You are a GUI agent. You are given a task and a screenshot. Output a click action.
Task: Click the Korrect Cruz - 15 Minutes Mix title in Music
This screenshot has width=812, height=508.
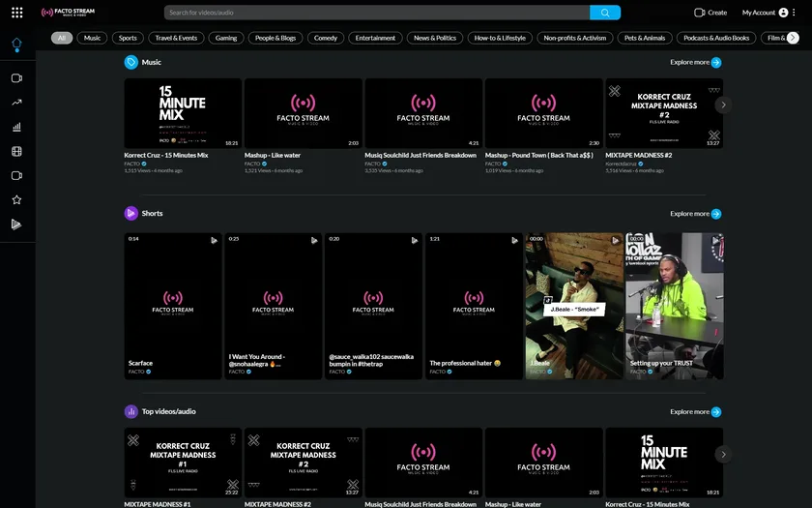coord(166,155)
